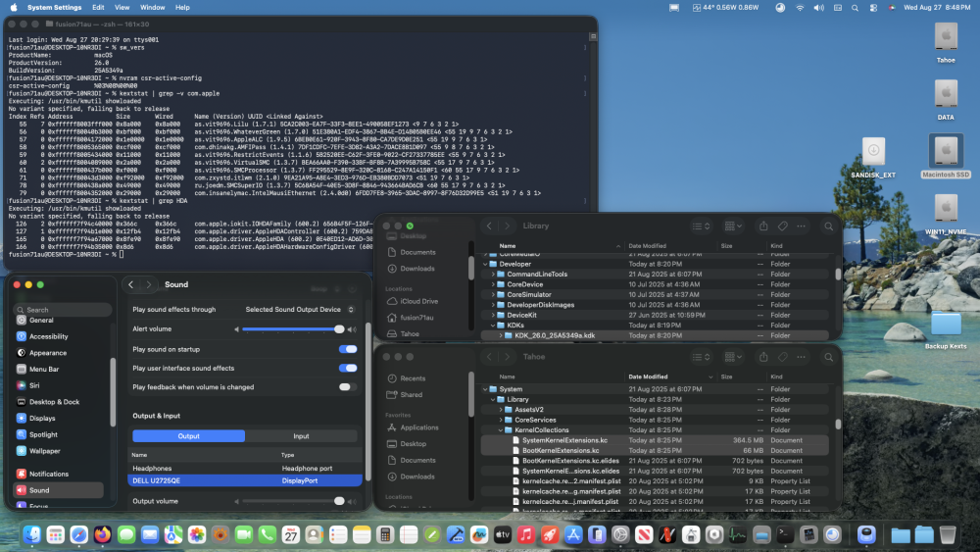This screenshot has width=980, height=552.
Task: Open the View menu
Action: (122, 8)
